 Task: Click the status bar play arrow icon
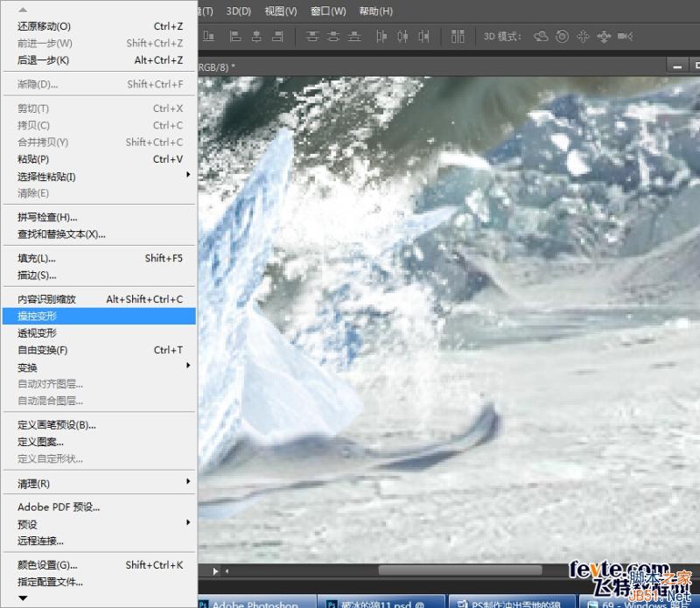click(215, 571)
